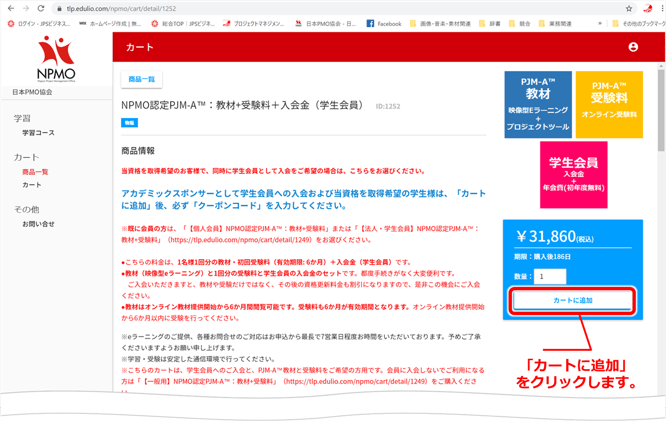The width and height of the screenshot is (666, 423).
Task: Select 学習コース in sidebar
Action: click(x=38, y=133)
